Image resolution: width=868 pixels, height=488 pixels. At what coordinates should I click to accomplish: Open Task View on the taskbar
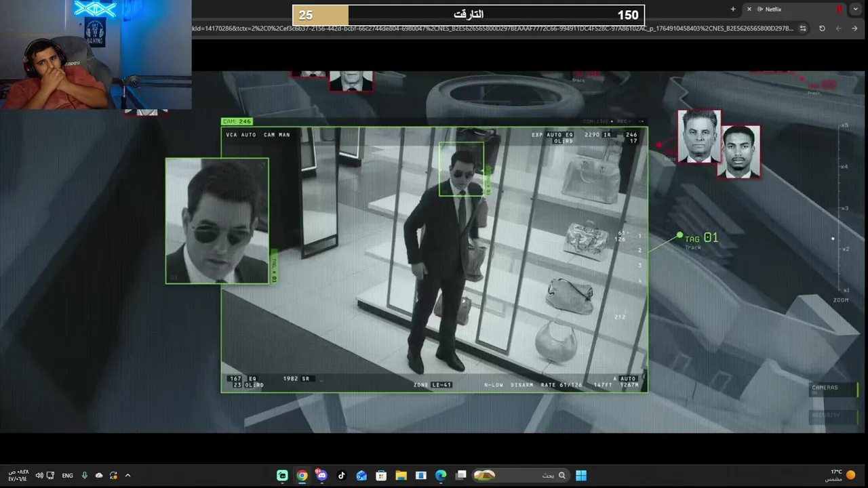tap(461, 475)
